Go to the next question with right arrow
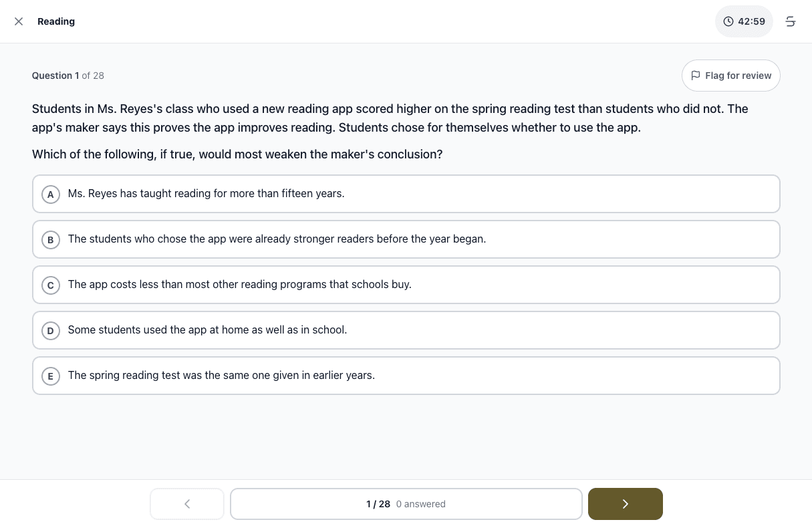Image resolution: width=812 pixels, height=528 pixels. click(626, 504)
